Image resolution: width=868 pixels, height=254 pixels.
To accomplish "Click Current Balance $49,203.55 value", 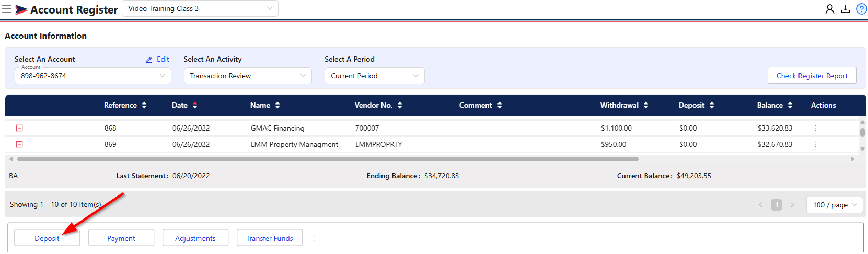I will click(694, 176).
